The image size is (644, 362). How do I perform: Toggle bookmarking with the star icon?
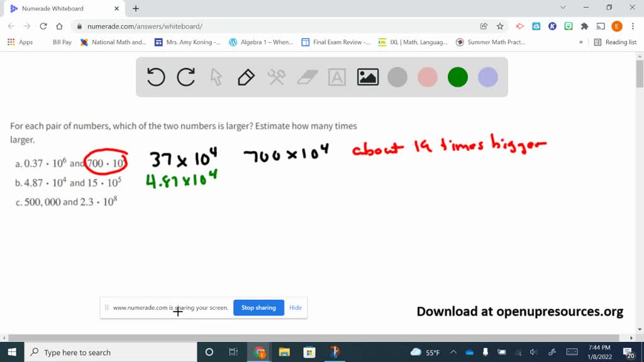click(x=499, y=27)
